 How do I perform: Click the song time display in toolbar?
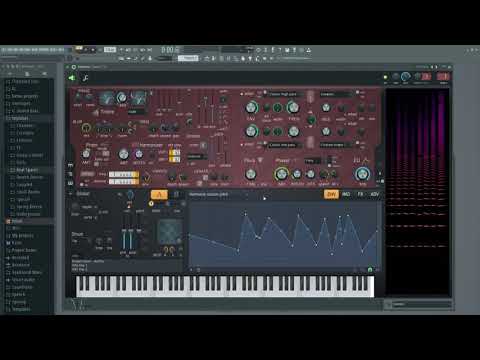(x=170, y=50)
